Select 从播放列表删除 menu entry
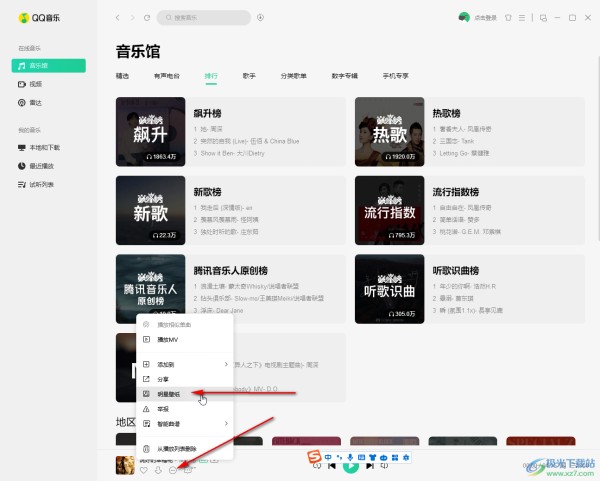Image resolution: width=600 pixels, height=481 pixels. coord(185,449)
